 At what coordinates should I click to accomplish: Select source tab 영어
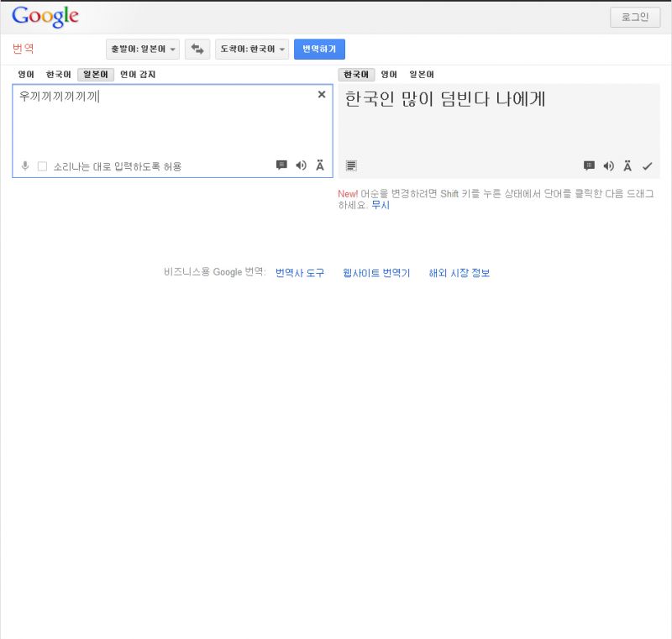coord(26,75)
